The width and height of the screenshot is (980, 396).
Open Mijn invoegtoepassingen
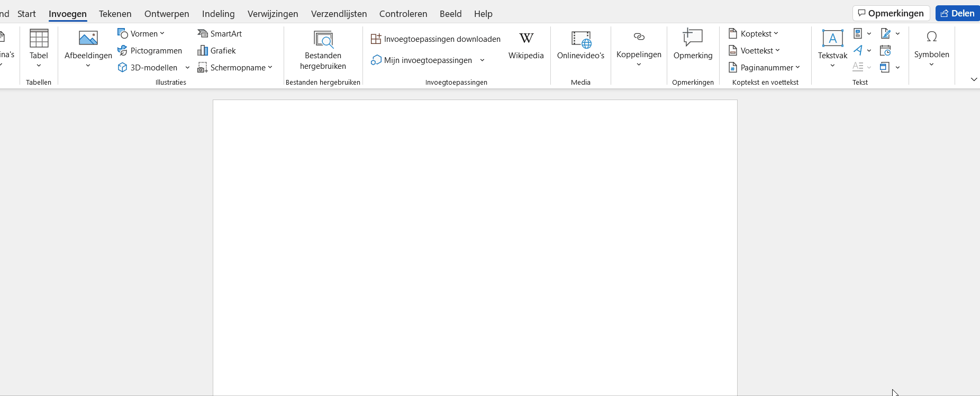coord(422,60)
